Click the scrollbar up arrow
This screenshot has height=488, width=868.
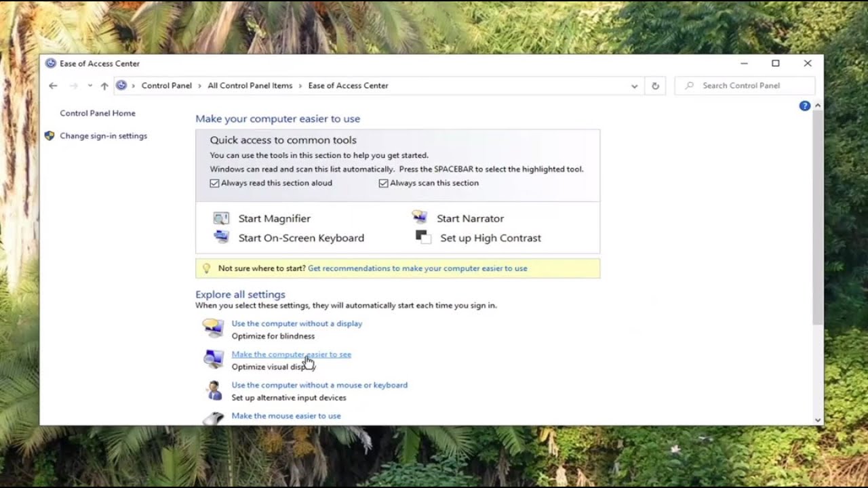[818, 106]
